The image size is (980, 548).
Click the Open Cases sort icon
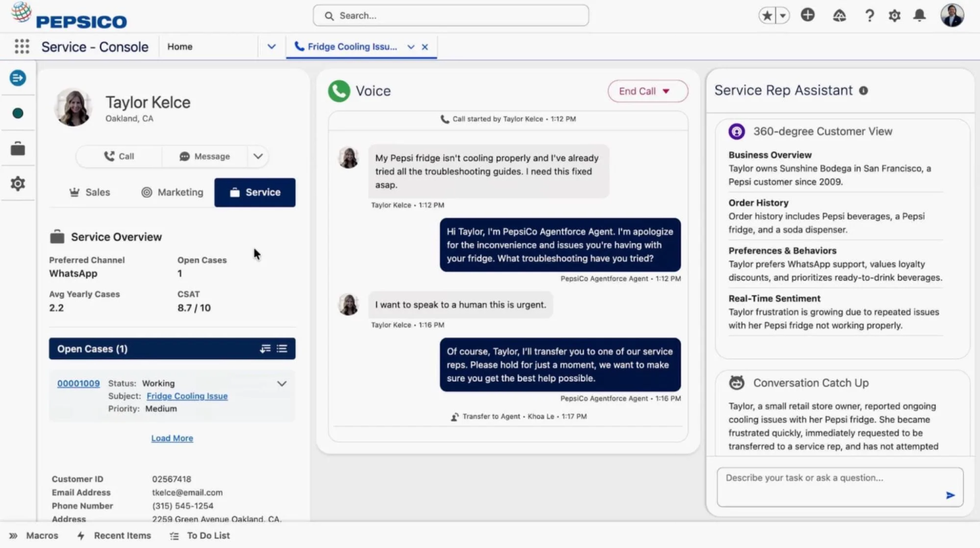pos(265,349)
